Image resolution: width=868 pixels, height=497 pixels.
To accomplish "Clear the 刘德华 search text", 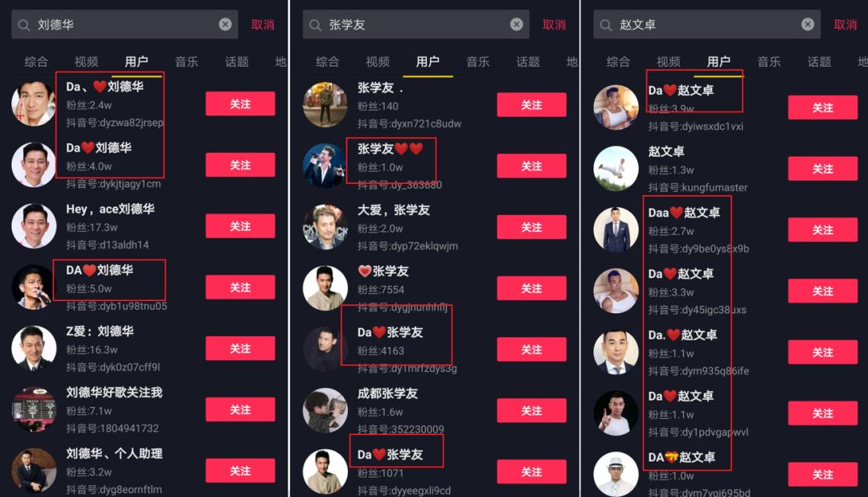I will 225,24.
